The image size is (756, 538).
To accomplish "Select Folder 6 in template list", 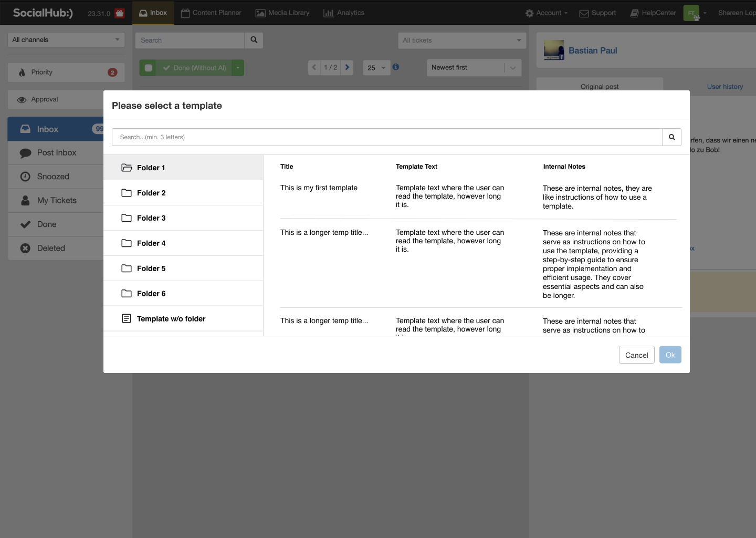I will point(183,294).
